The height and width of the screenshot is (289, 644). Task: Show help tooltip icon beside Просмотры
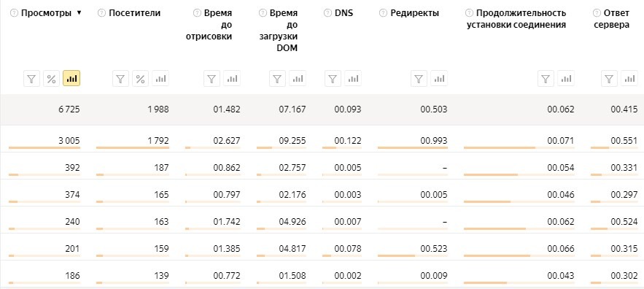15,13
